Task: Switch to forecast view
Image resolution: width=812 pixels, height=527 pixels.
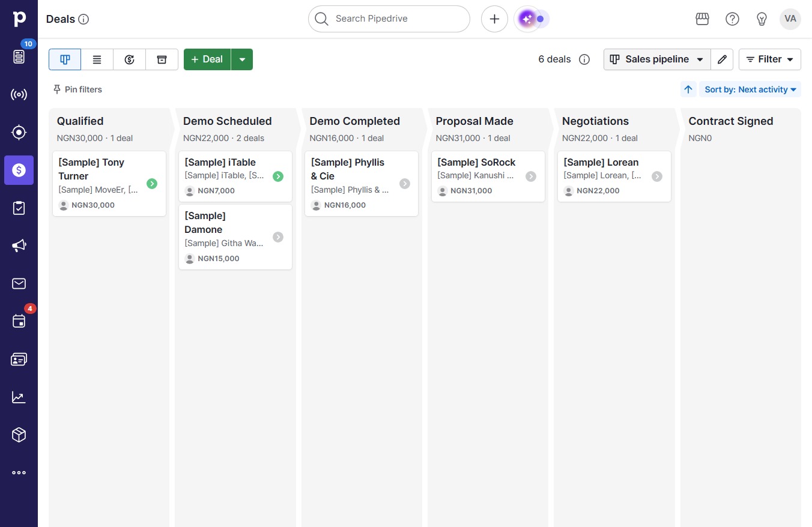Action: (130, 59)
